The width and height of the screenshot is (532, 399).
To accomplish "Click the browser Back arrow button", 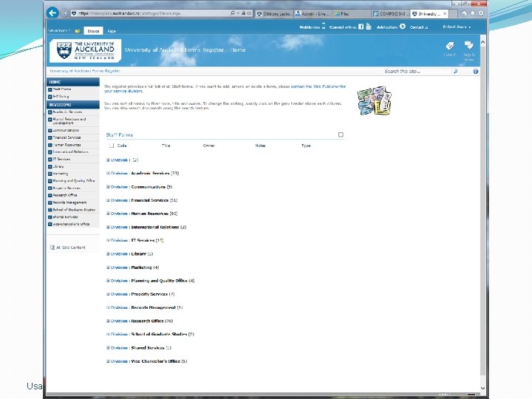I will (52, 13).
